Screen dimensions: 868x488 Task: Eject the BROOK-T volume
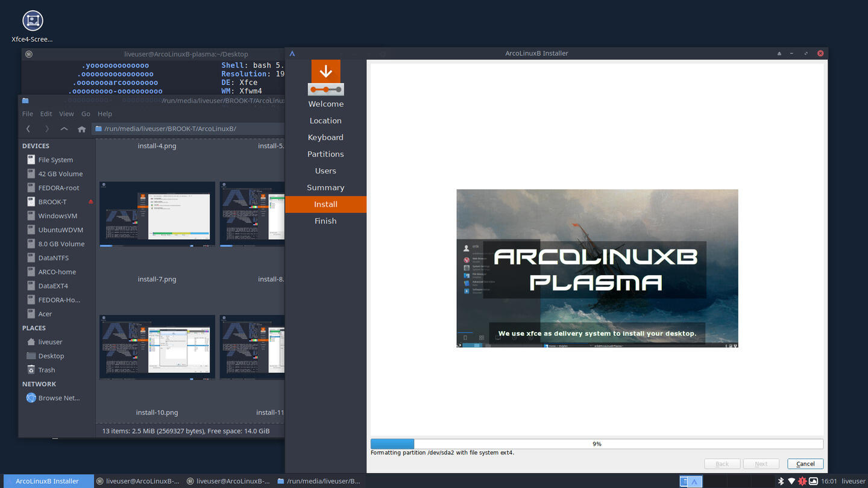91,202
